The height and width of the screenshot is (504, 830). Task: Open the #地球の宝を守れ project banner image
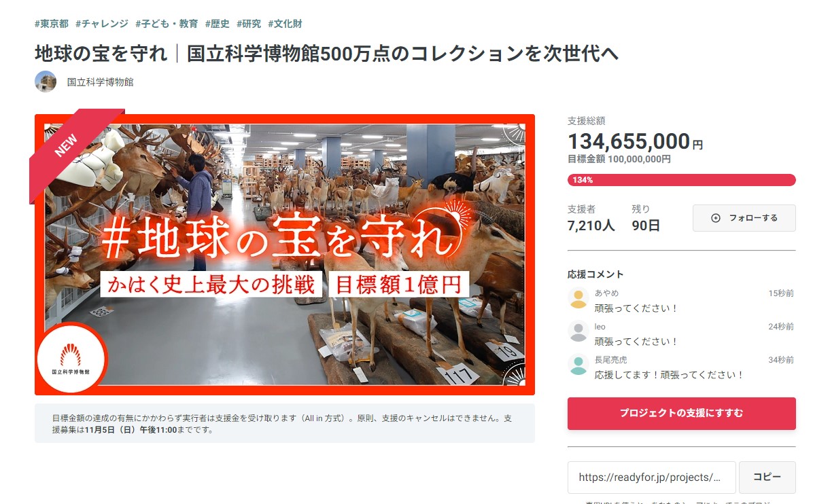point(285,255)
